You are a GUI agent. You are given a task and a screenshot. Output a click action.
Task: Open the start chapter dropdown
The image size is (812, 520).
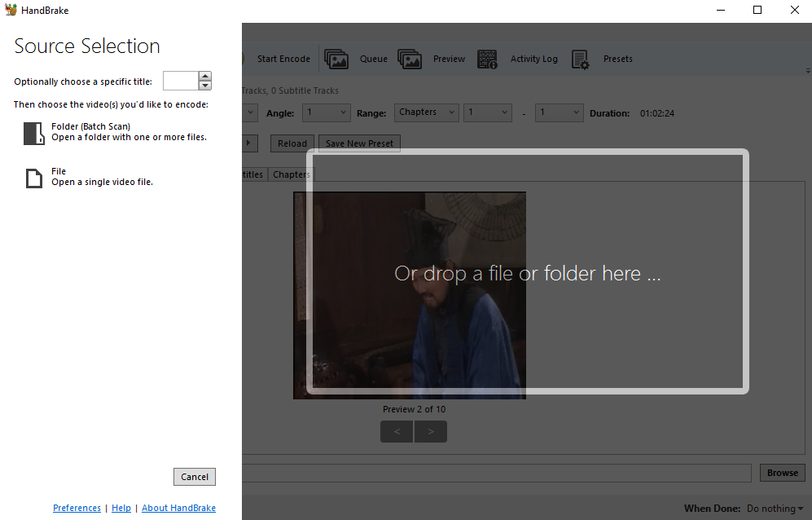click(x=488, y=112)
